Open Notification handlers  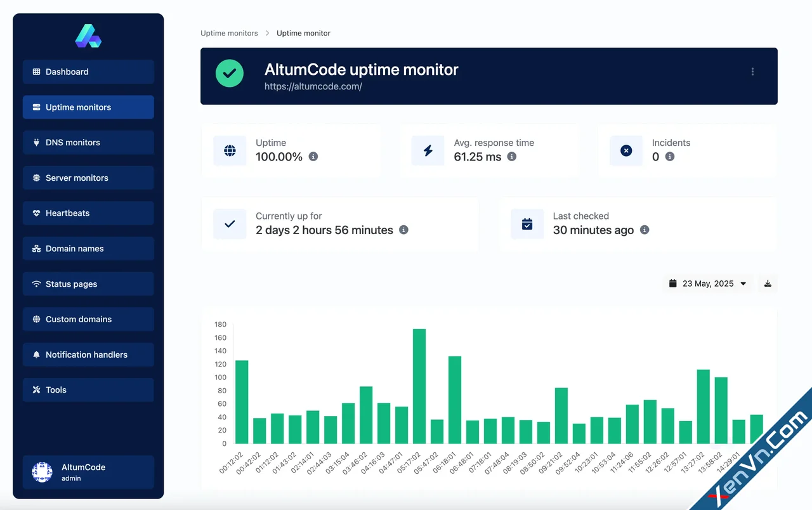[x=88, y=355]
